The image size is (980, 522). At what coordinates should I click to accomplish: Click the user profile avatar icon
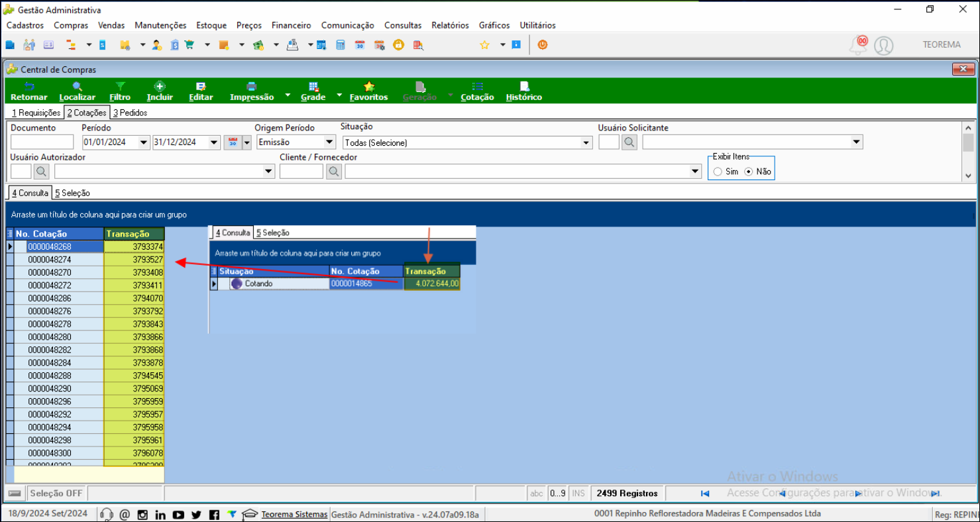pos(883,46)
